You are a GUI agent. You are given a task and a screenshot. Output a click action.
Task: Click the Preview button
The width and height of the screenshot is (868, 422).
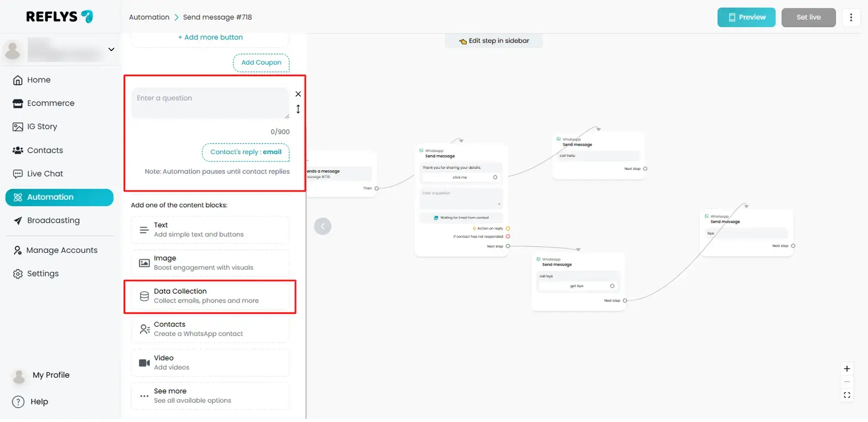pos(746,17)
